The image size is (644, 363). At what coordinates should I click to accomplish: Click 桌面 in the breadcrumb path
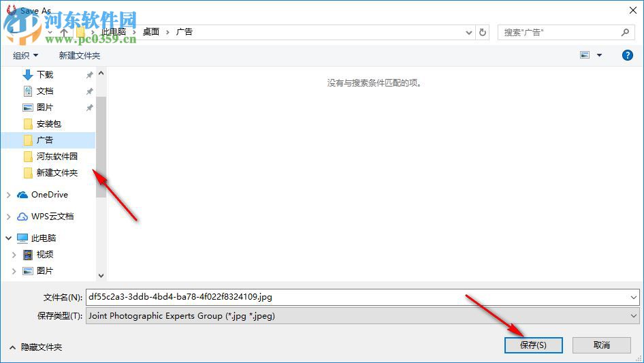click(x=150, y=31)
